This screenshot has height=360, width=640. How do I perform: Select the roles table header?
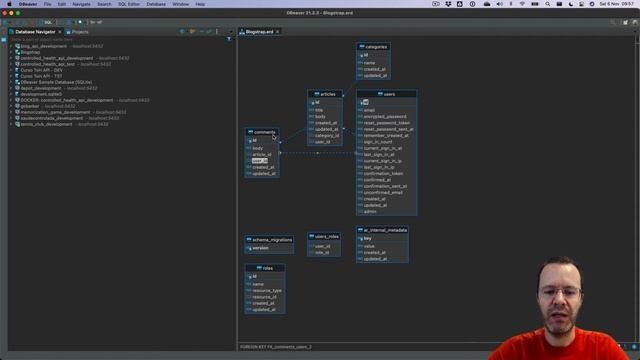(264, 268)
